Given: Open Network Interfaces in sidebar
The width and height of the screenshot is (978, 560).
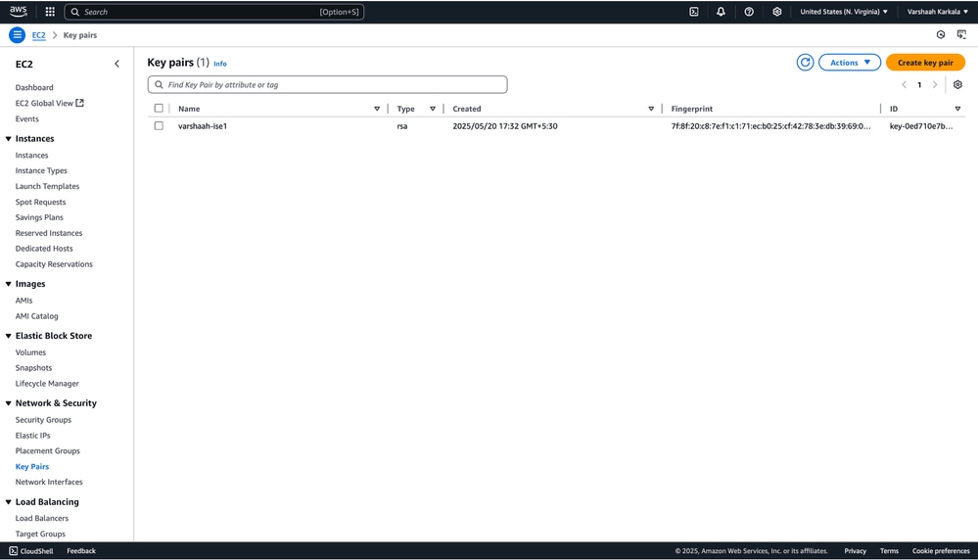Looking at the screenshot, I should [49, 482].
